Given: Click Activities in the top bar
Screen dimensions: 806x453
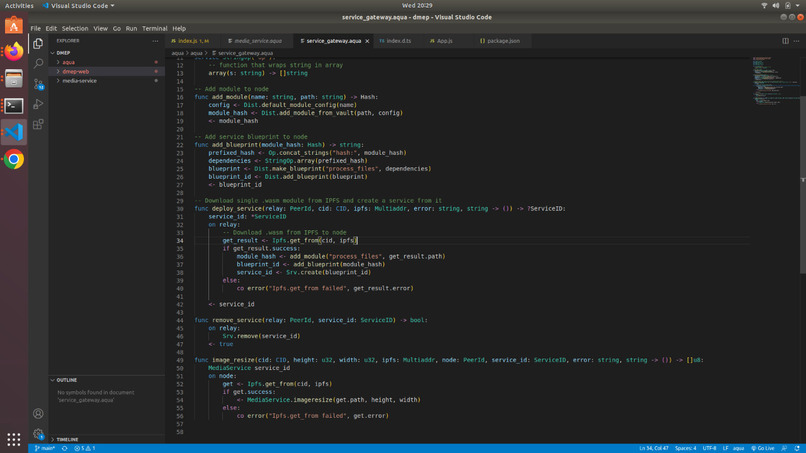Looking at the screenshot, I should point(19,6).
